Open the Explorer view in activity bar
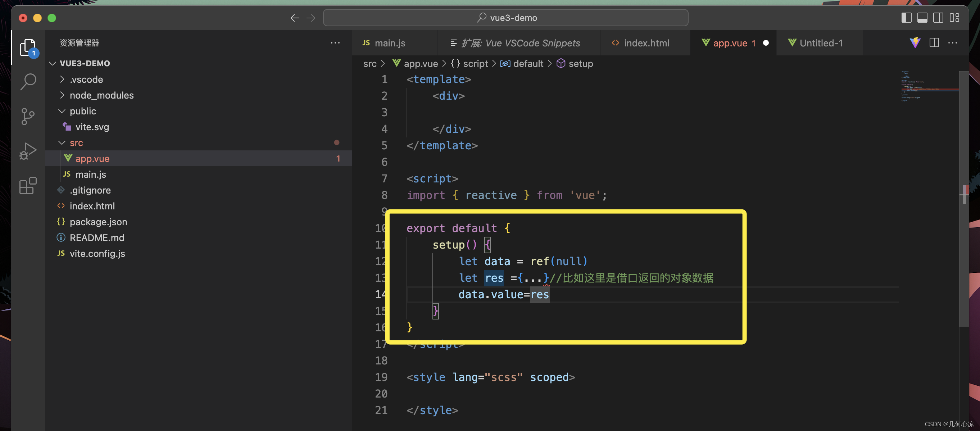The width and height of the screenshot is (980, 431). point(28,48)
